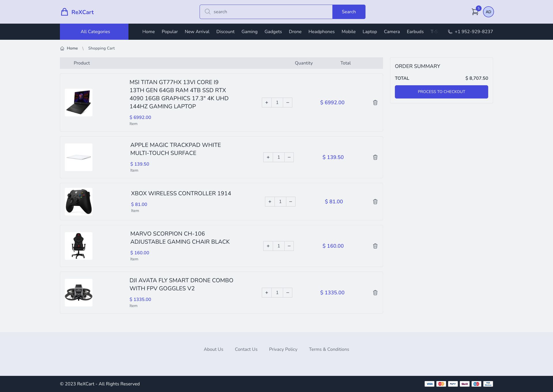Delete the MSI Titan laptop from cart
This screenshot has height=392, width=553.
(x=375, y=103)
